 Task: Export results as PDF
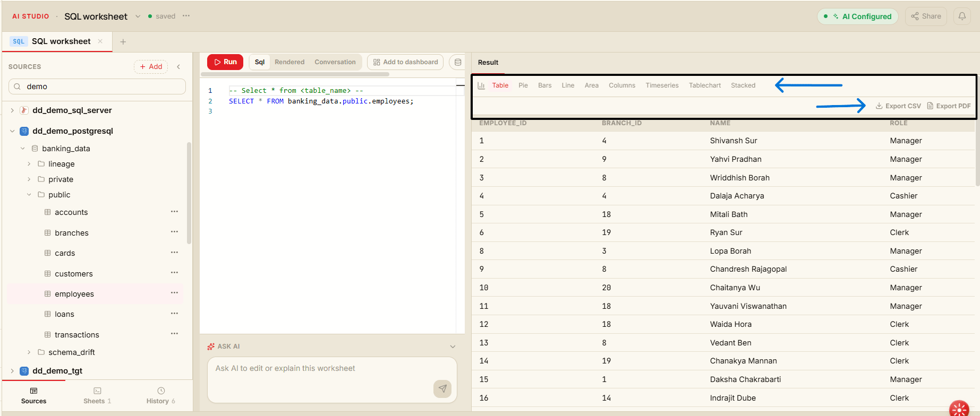pyautogui.click(x=949, y=106)
